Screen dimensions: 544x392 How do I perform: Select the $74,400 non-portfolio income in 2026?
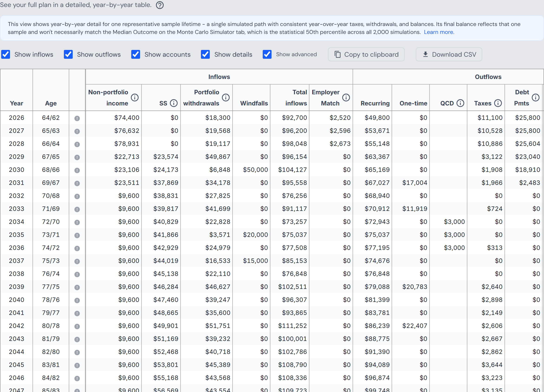[127, 118]
